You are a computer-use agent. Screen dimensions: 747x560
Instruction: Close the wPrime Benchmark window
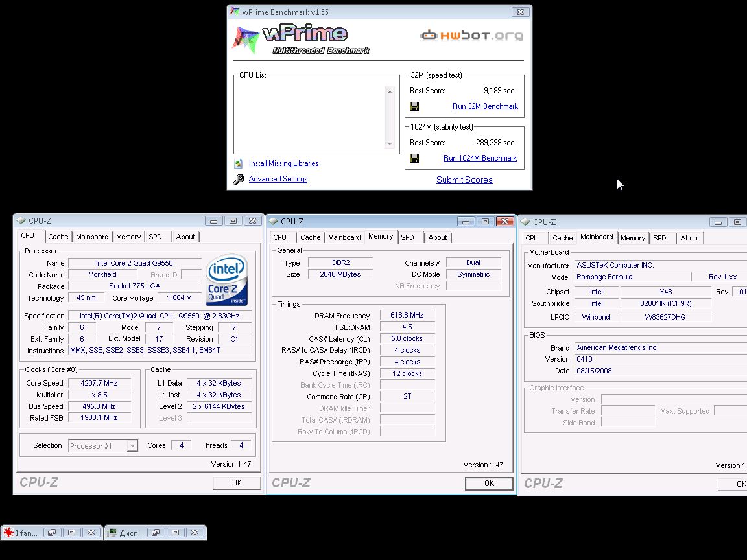pos(520,12)
